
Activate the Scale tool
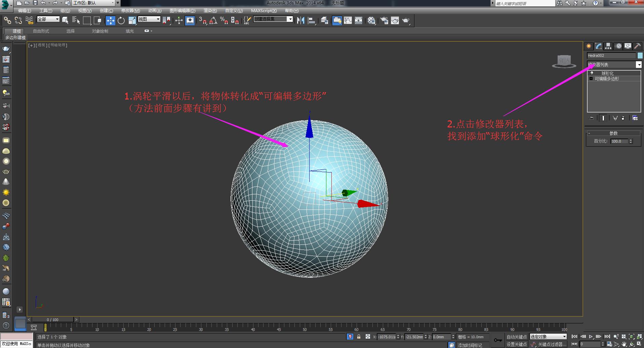point(132,21)
